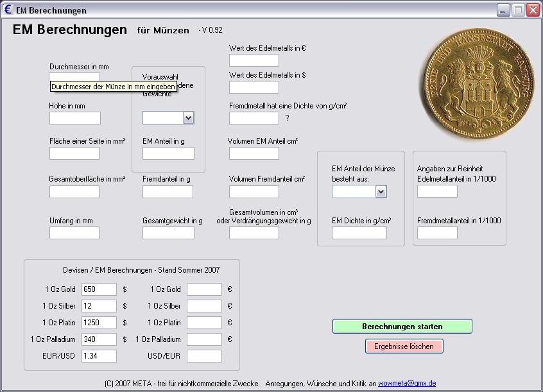Edit the 1 Oz Silber dollar price 12
This screenshot has height=392, width=543.
tap(99, 306)
